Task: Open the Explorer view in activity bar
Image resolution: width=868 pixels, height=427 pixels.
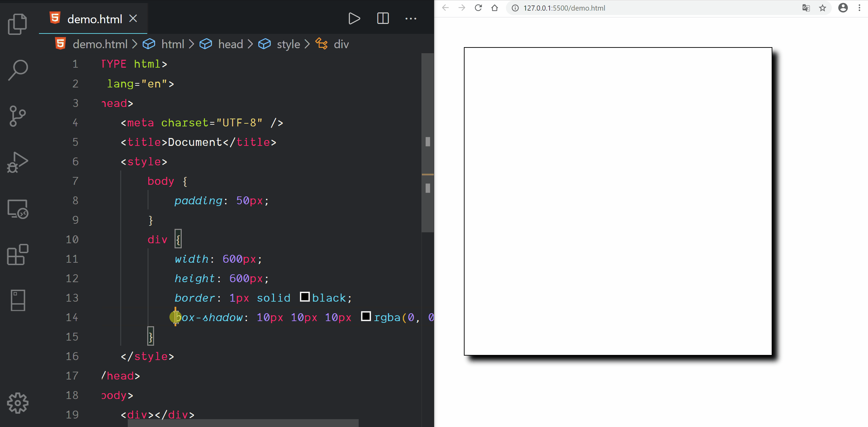Action: point(17,24)
